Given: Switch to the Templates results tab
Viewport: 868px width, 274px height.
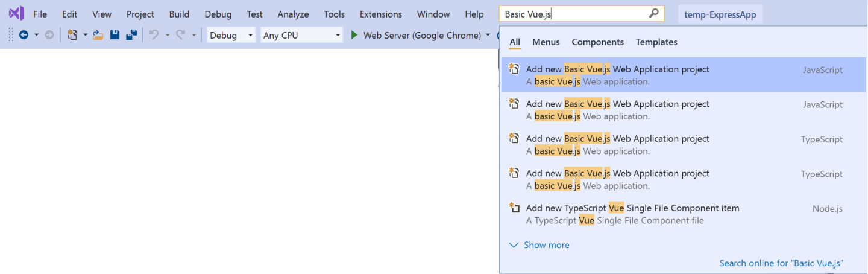Looking at the screenshot, I should (x=656, y=42).
